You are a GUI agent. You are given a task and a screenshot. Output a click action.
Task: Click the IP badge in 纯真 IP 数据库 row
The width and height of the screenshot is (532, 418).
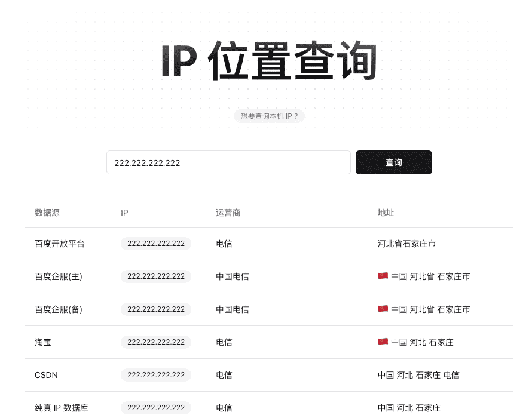click(156, 408)
